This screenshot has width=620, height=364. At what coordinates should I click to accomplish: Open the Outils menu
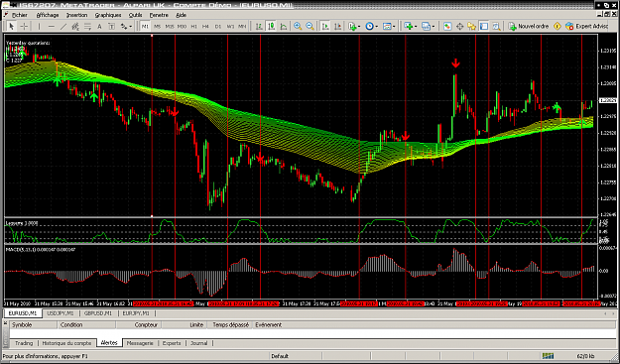(x=135, y=15)
